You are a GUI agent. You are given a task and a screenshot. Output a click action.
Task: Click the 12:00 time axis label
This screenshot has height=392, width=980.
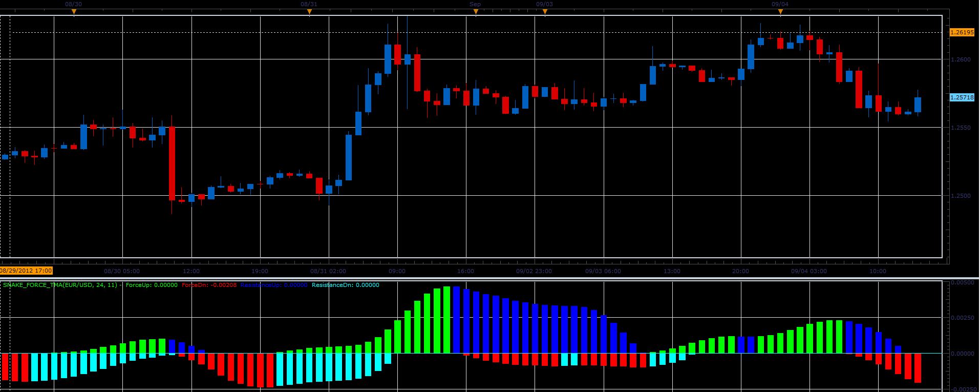point(191,271)
